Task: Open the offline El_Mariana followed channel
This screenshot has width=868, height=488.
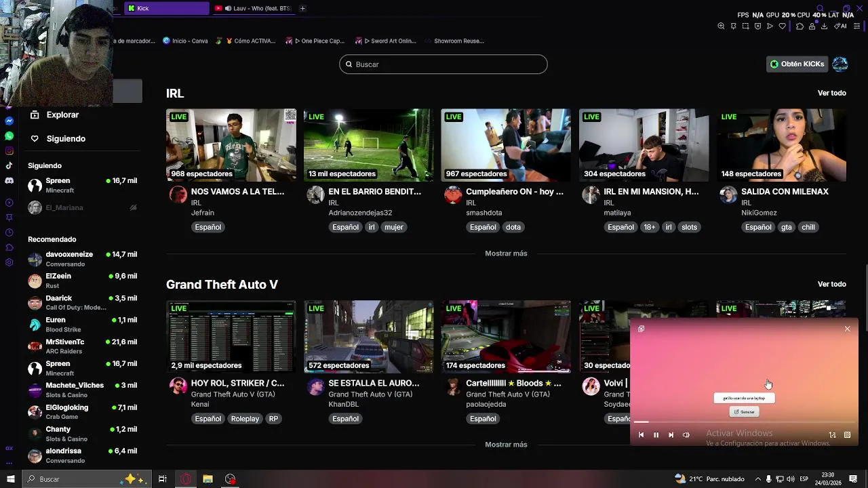Action: [x=83, y=207]
